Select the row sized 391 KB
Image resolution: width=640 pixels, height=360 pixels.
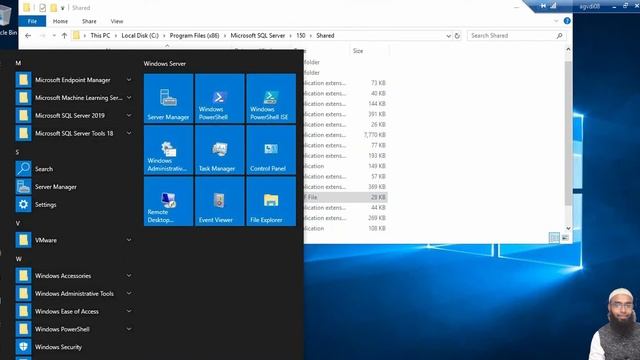pos(346,114)
